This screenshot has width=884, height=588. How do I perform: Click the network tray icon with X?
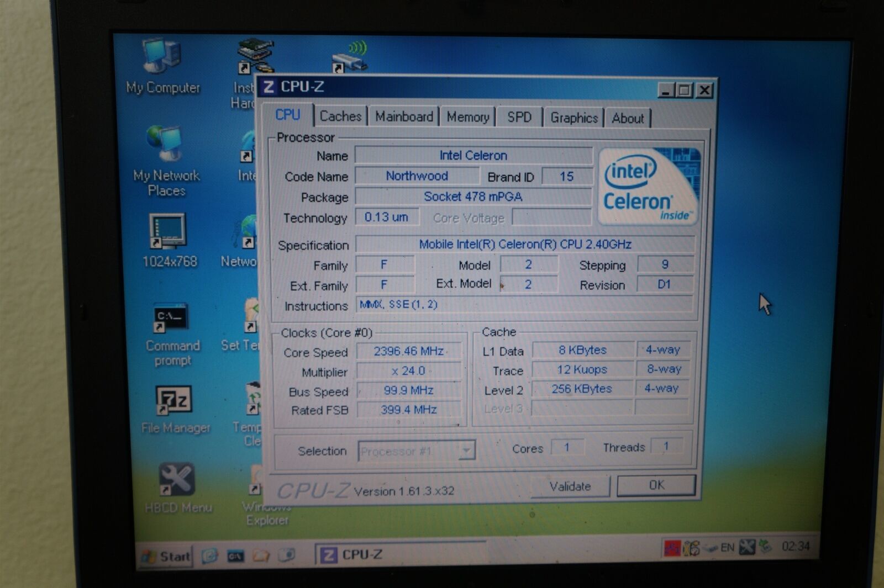746,547
